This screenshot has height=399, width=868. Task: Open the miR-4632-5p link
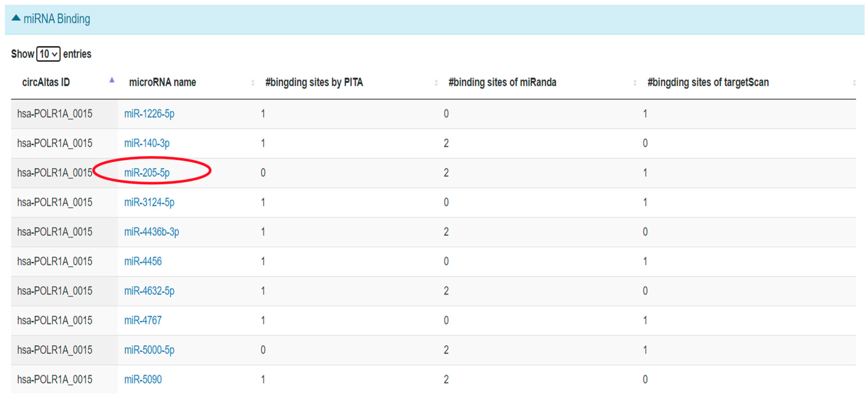149,291
